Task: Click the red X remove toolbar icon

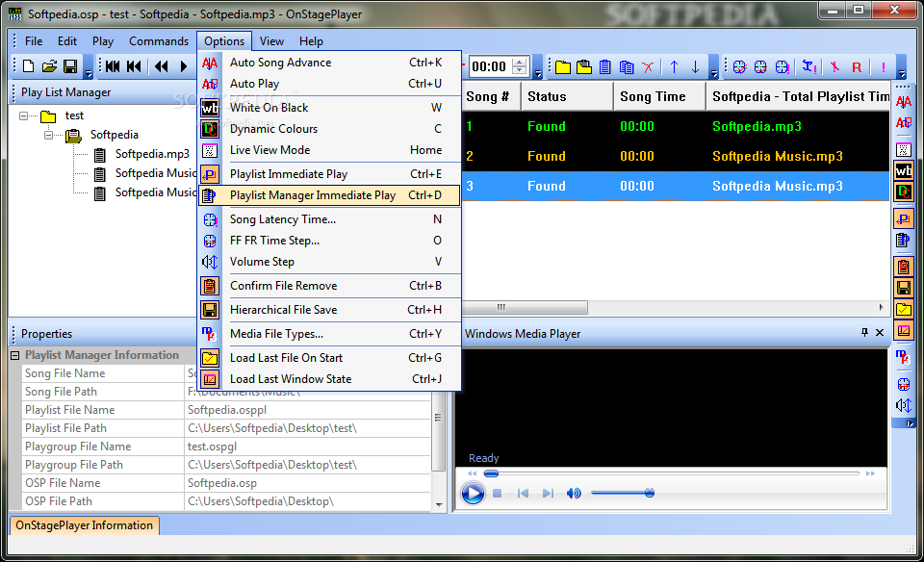Action: [648, 67]
